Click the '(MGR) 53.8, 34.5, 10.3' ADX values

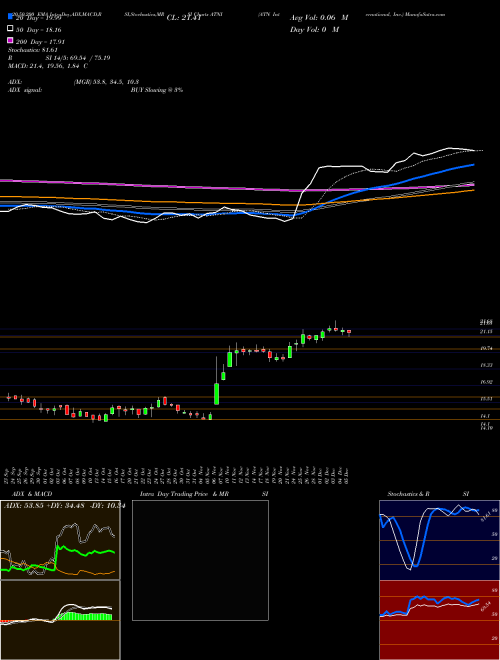pos(106,82)
